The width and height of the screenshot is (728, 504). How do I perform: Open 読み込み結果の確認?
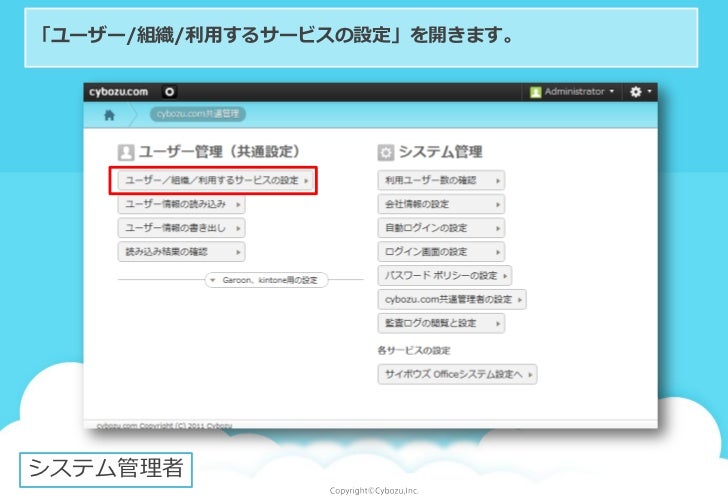pos(182,252)
